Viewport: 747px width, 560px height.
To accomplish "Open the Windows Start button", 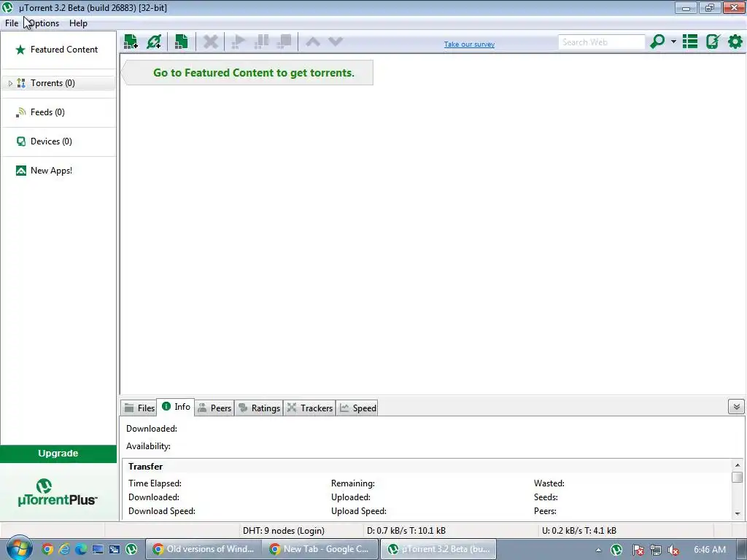I will [18, 548].
